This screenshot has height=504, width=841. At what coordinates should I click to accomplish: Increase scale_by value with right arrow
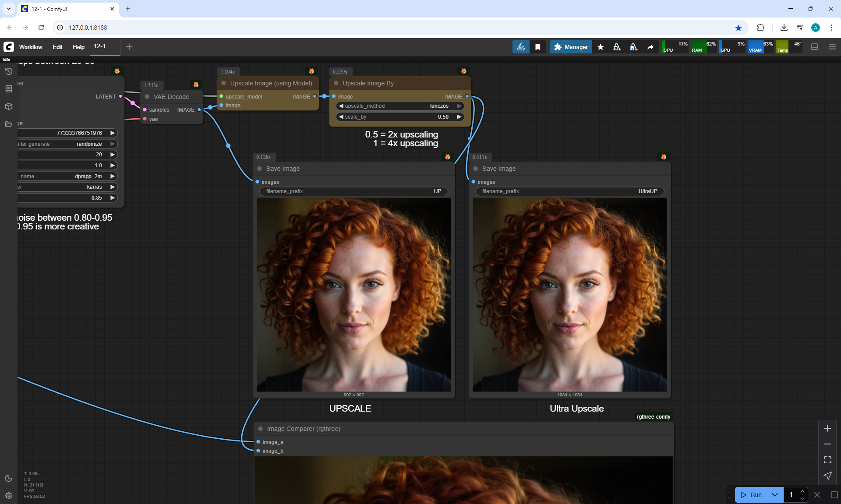pyautogui.click(x=459, y=117)
